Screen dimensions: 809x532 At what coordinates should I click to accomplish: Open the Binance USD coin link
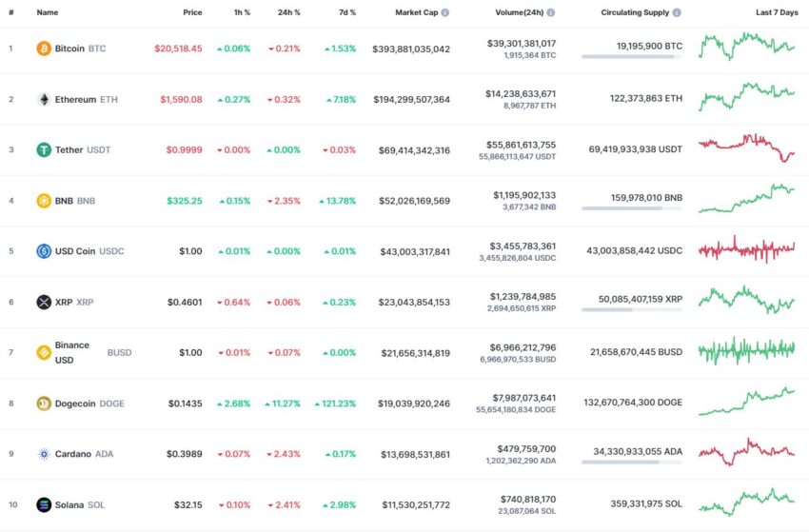point(93,352)
